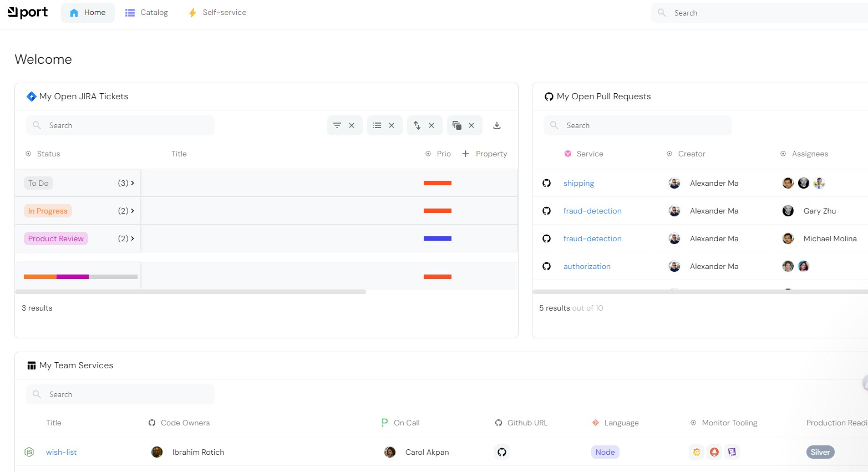Open the authorization service link
The image size is (868, 472).
[587, 266]
